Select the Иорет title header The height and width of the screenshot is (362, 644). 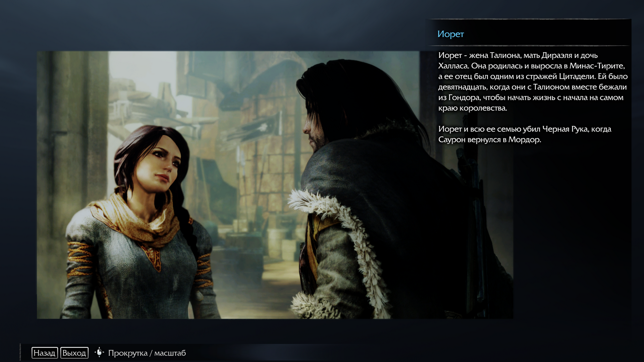tap(450, 34)
